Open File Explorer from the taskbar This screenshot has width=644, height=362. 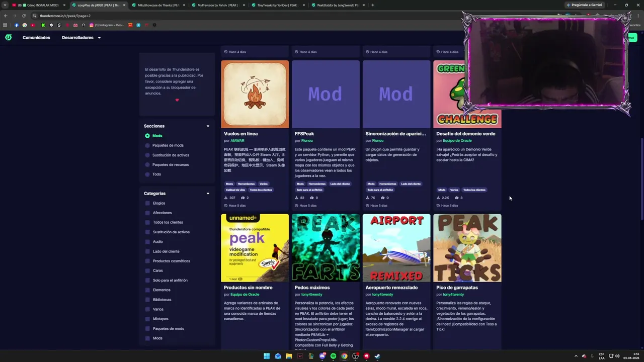tap(289, 356)
